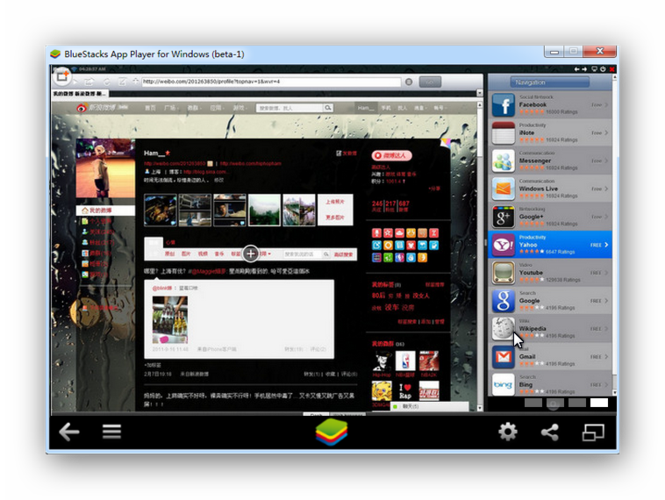Screen dimensions: 665x500
Task: Click the Ham__ item in Weibo nav bar
Action: tap(365, 108)
